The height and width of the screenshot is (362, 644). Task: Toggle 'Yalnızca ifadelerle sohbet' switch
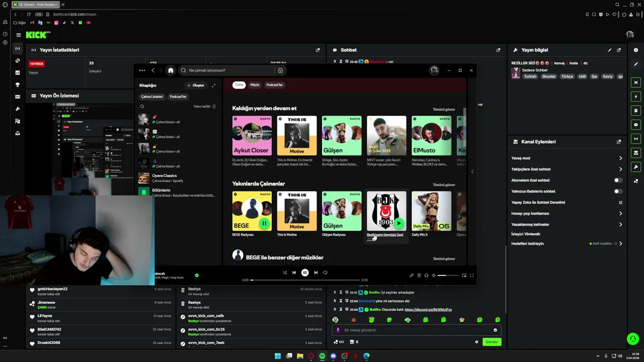coord(618,191)
